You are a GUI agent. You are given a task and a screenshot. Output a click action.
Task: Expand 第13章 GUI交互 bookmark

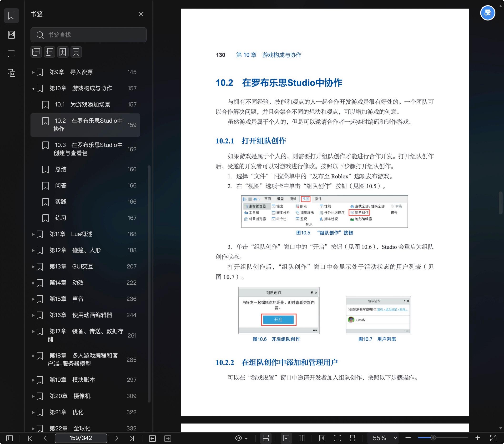(33, 267)
